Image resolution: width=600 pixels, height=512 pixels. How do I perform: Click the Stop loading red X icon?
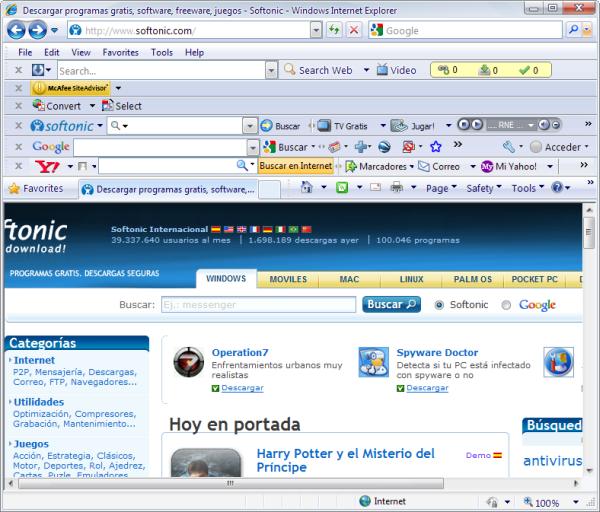(x=354, y=30)
